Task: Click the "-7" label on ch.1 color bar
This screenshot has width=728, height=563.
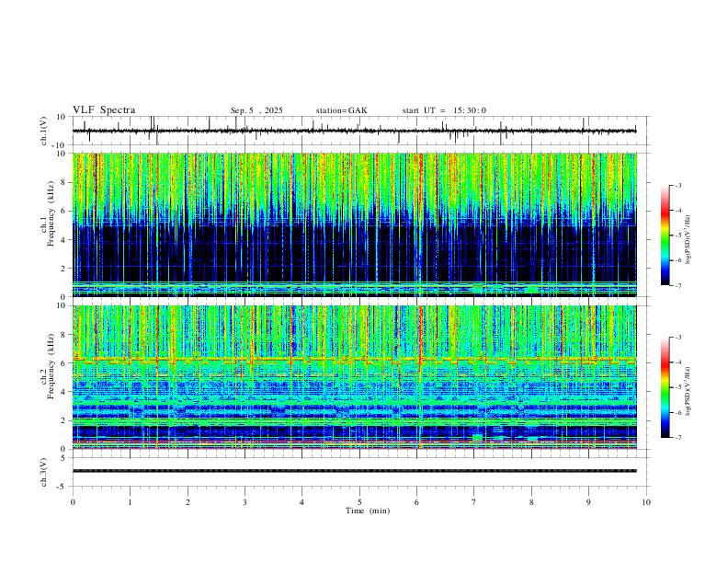Action: 678,286
